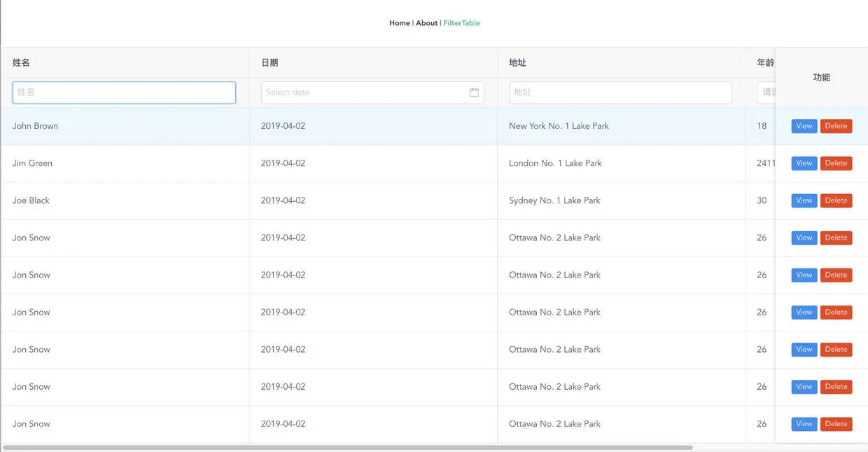
Task: Click age value 18 in John Brown's row
Action: [x=762, y=126]
